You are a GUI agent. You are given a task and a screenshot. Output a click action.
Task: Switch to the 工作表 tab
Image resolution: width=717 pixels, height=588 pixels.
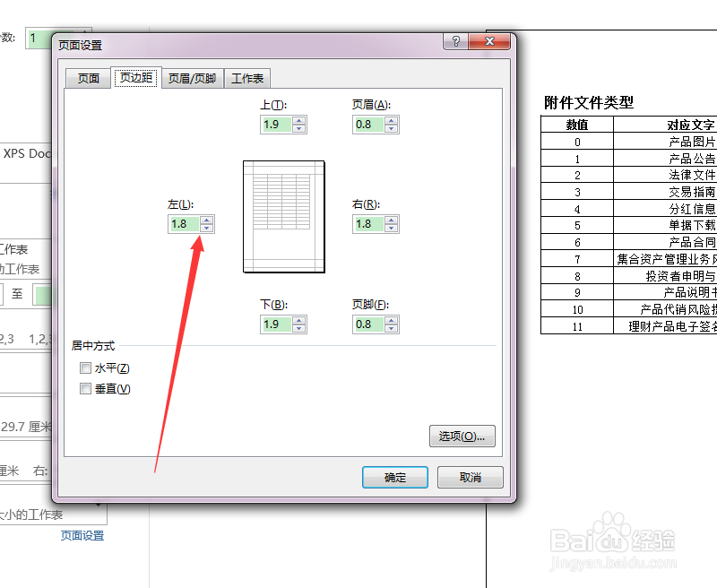tap(247, 78)
